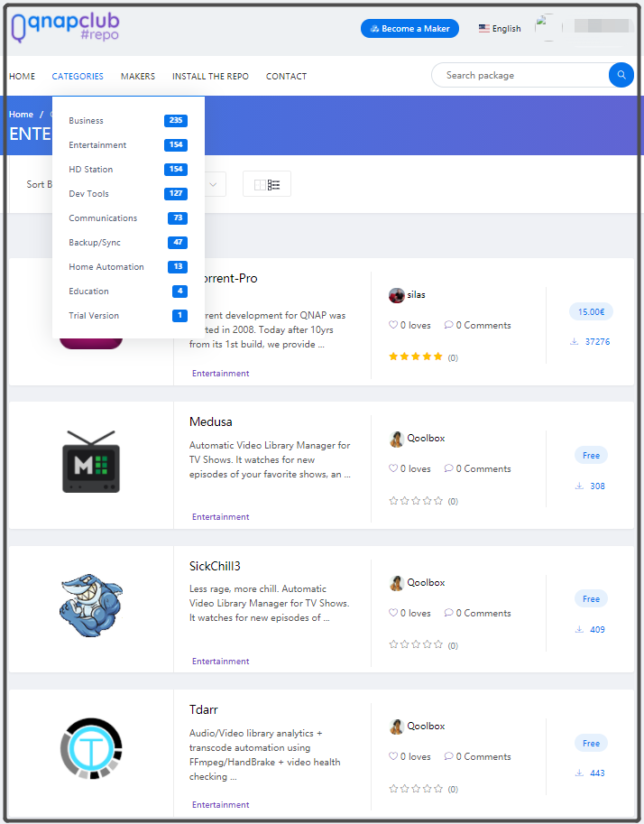Click Dev Tools count badge 127
644x824 pixels.
pos(176,193)
